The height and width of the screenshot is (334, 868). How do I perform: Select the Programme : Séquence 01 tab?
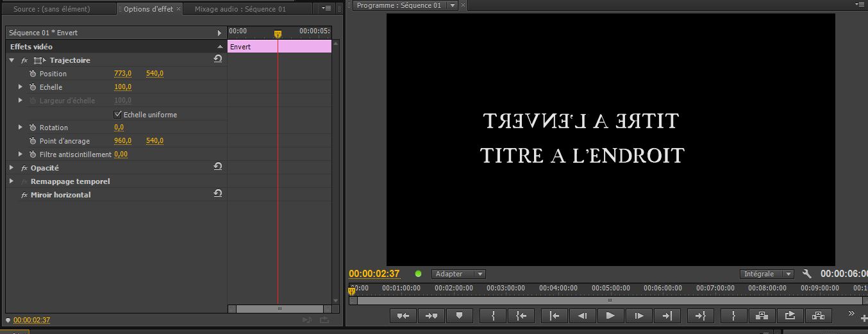(399, 5)
